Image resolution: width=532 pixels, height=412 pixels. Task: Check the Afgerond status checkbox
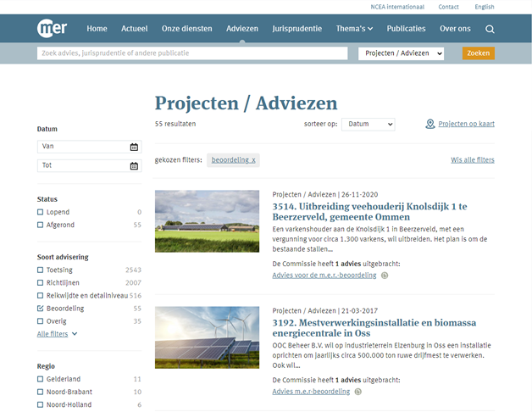click(x=40, y=225)
